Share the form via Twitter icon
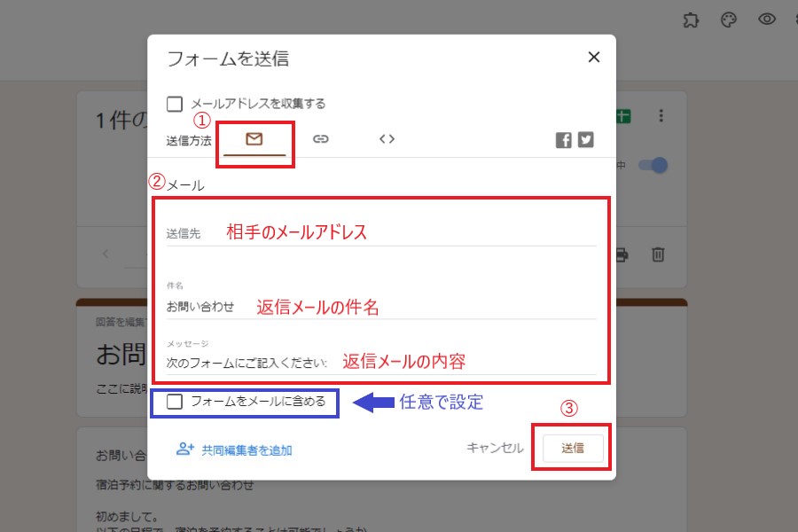Viewport: 798px width, 532px height. pyautogui.click(x=585, y=140)
